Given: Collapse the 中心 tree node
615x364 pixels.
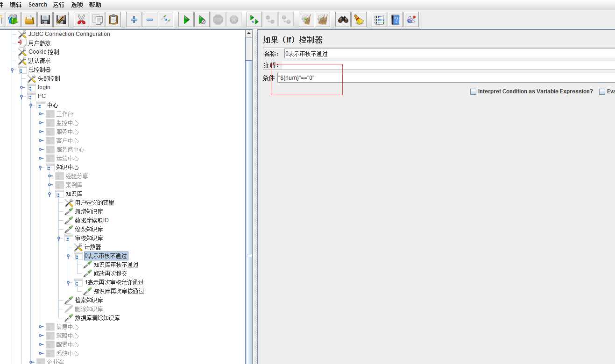Looking at the screenshot, I should click(x=31, y=105).
